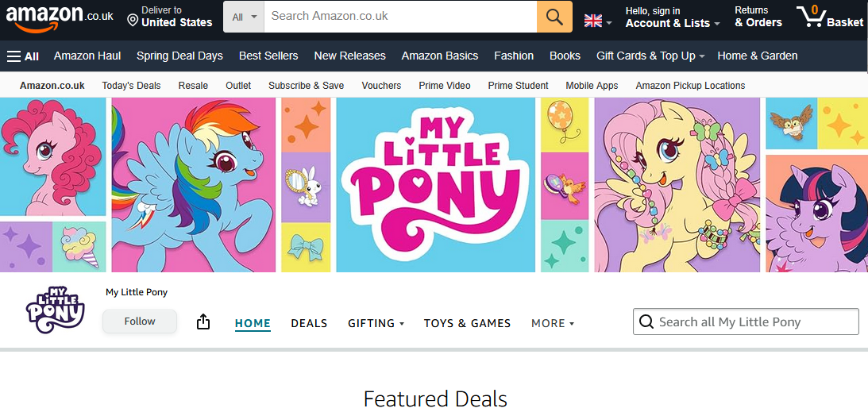Expand the All search category dropdown
Image resolution: width=868 pixels, height=412 pixels.
tap(244, 17)
